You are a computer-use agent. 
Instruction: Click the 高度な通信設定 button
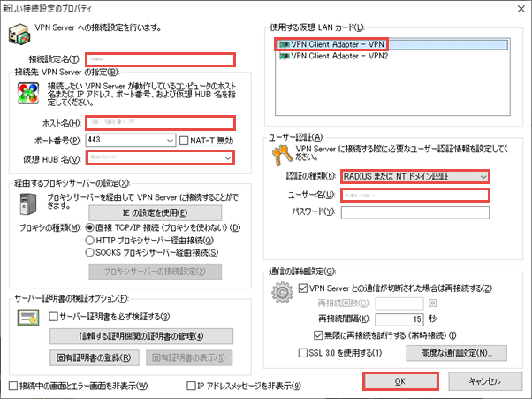[455, 353]
